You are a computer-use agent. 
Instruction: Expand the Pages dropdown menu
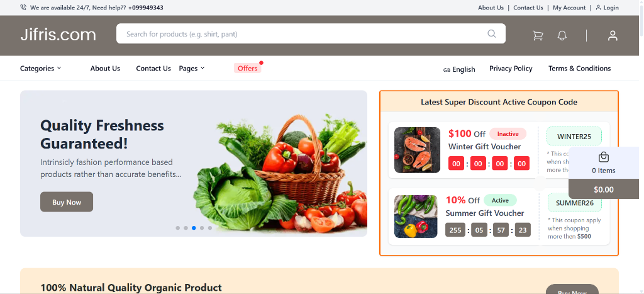(191, 68)
